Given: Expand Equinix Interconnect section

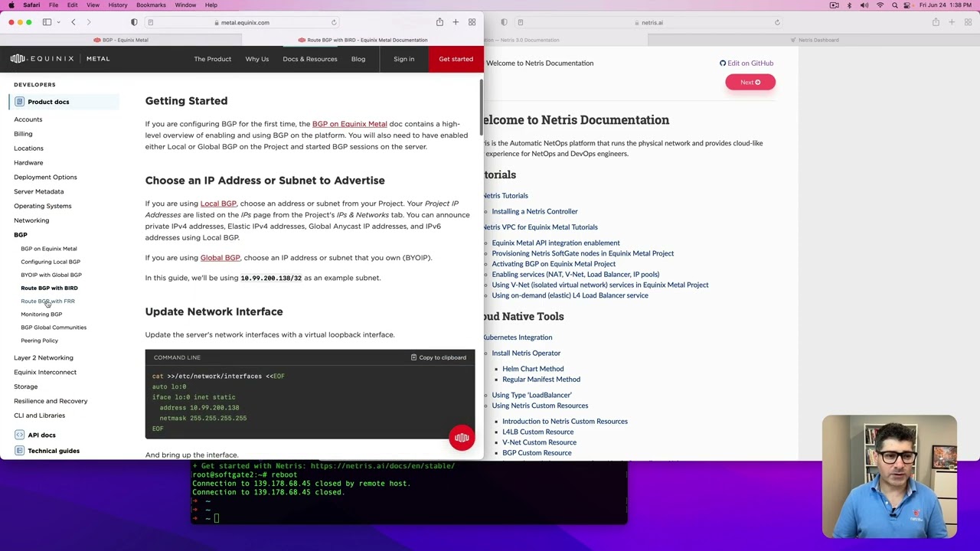Looking at the screenshot, I should tap(45, 372).
